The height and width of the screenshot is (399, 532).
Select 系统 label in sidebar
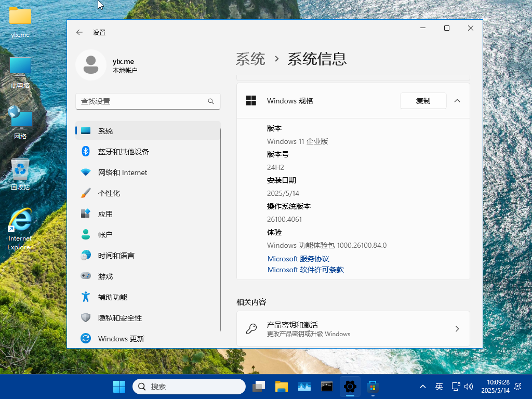(105, 131)
